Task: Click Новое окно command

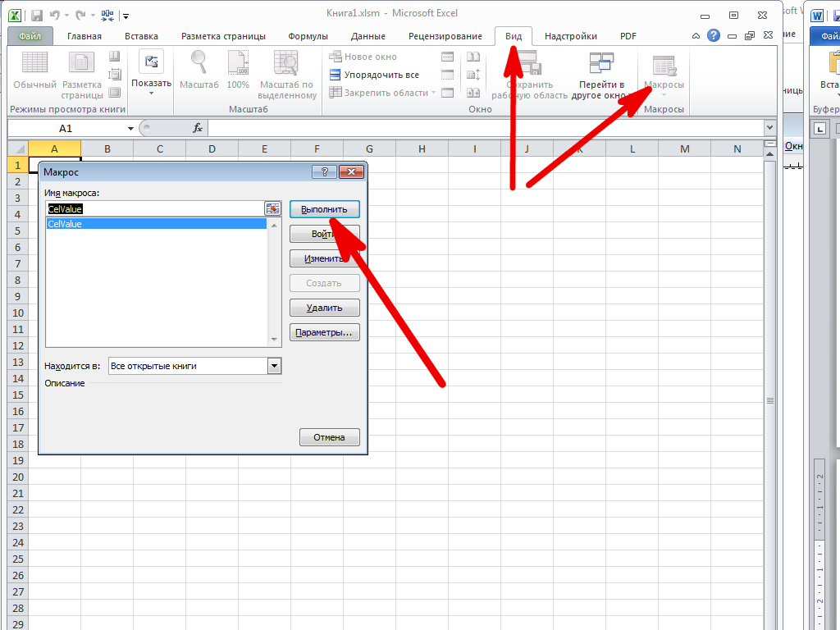Action: pos(363,57)
